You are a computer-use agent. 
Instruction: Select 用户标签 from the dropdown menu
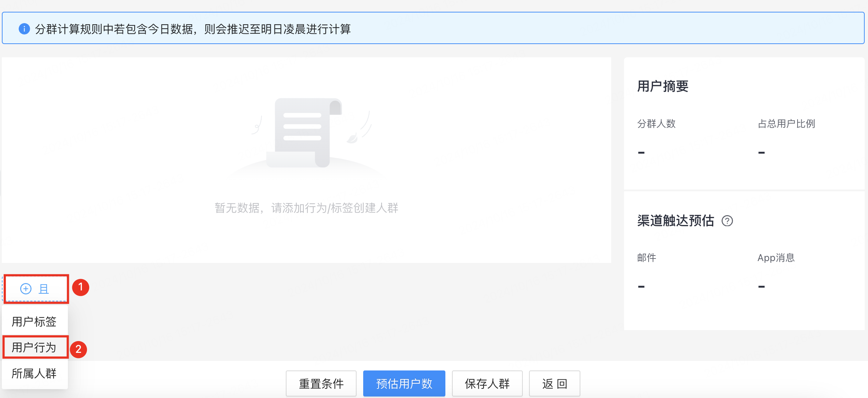point(34,322)
